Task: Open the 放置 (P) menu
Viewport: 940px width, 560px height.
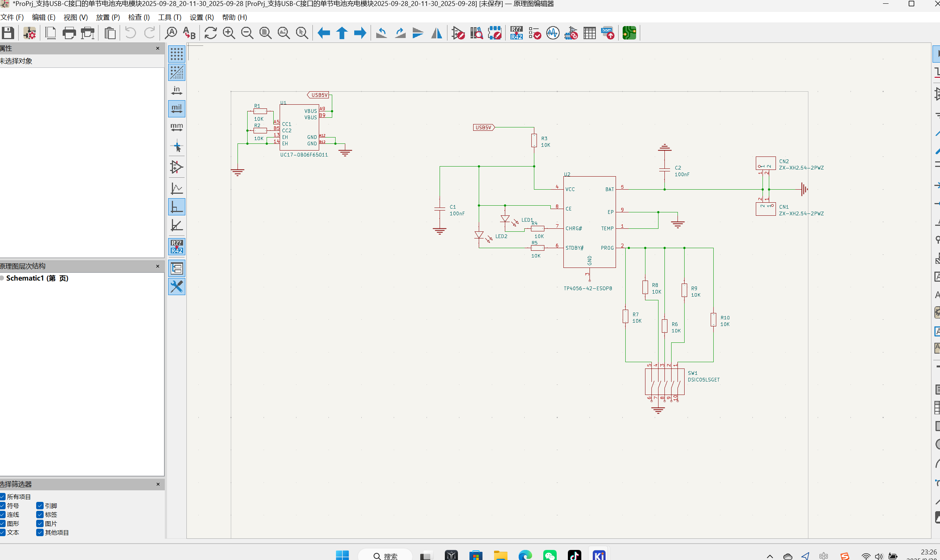Action: pyautogui.click(x=108, y=18)
